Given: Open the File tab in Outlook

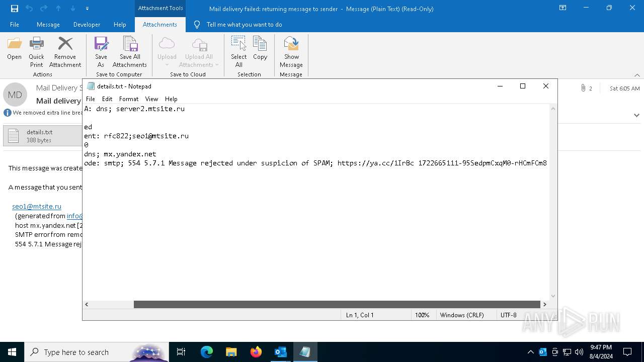Looking at the screenshot, I should [15, 25].
